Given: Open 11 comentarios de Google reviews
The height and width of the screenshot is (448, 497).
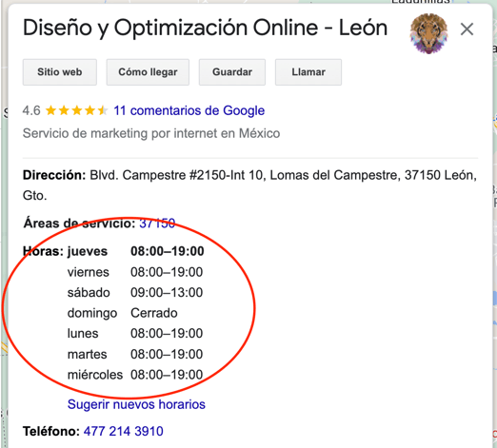Looking at the screenshot, I should [189, 110].
